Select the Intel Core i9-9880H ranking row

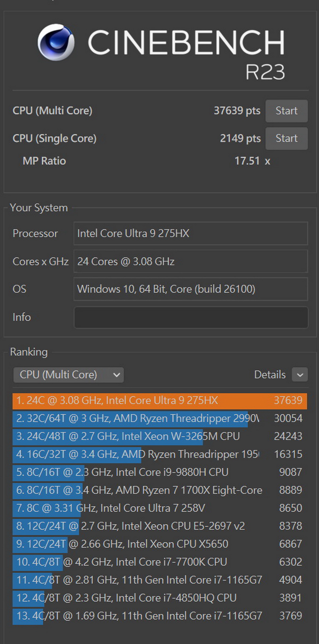coord(159,472)
